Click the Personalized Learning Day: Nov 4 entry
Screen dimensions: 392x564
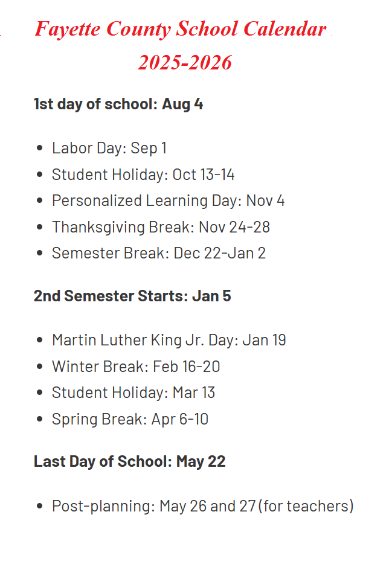click(x=168, y=200)
